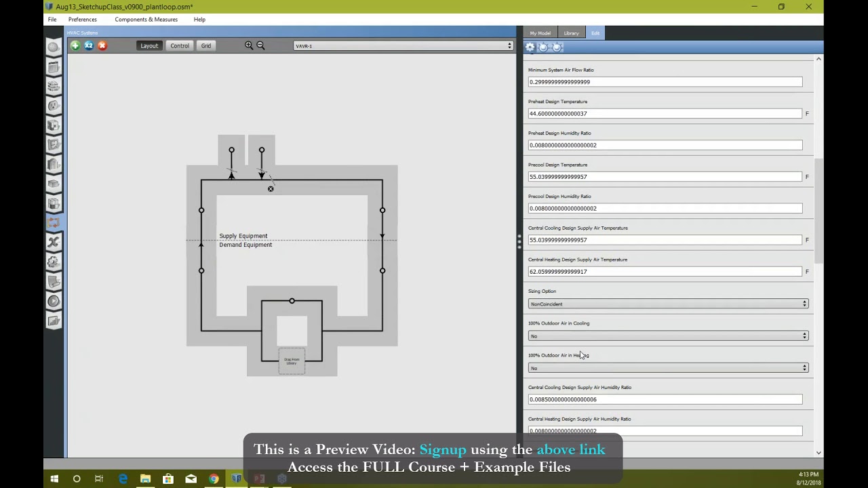Open 100% Outdoor Air in Heating dropdown

[x=668, y=367]
